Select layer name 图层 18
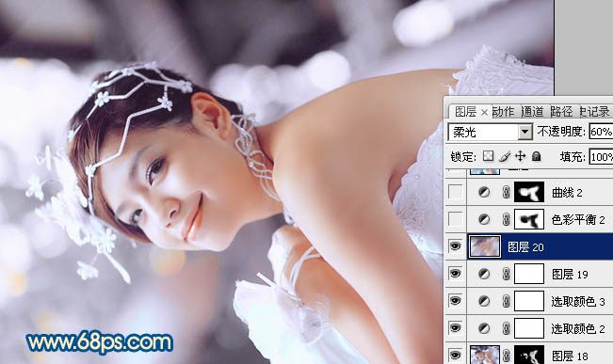The height and width of the screenshot is (364, 613). pyautogui.click(x=570, y=356)
